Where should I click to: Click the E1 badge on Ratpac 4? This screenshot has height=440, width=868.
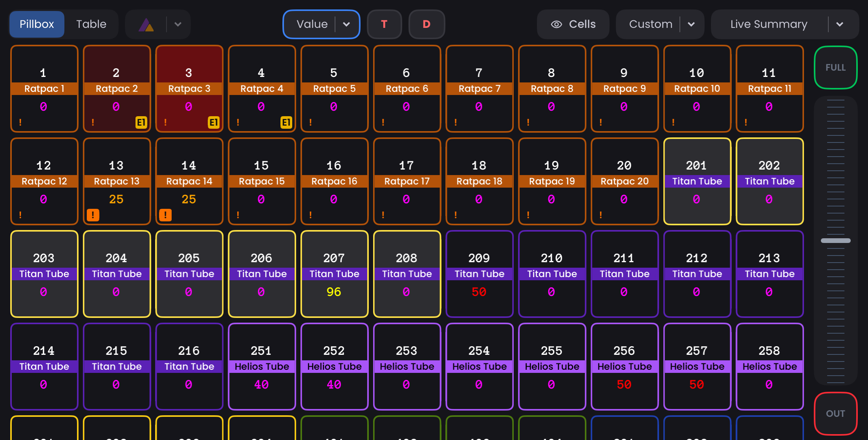(286, 122)
